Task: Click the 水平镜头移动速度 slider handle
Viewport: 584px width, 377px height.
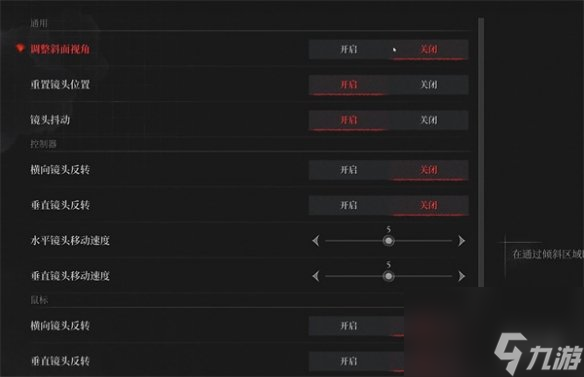Action: click(x=388, y=241)
